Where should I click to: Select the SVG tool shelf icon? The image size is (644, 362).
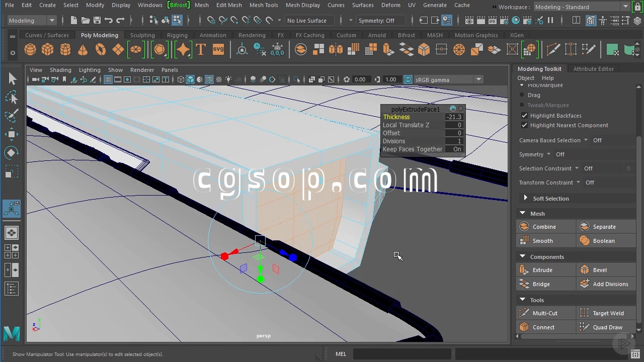click(218, 50)
